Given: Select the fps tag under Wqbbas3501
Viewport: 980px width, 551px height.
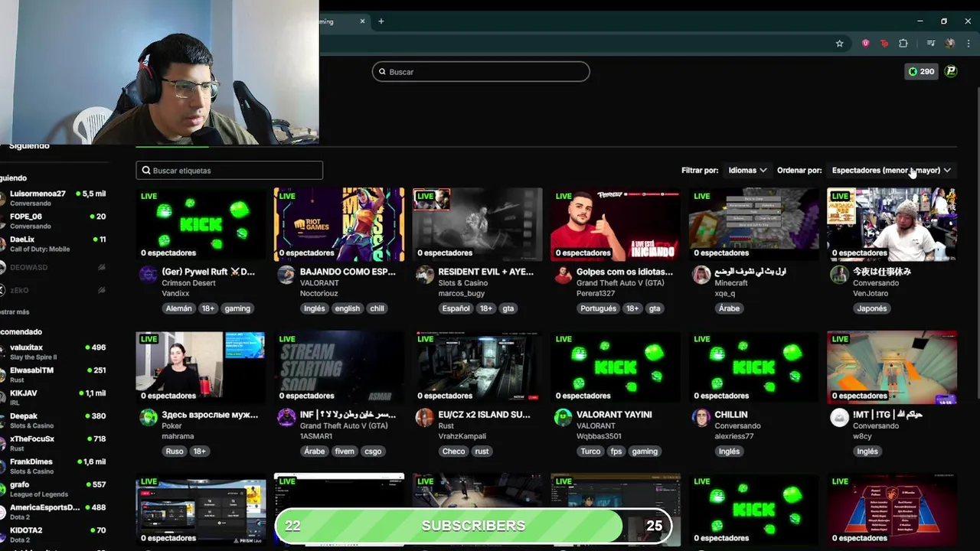Looking at the screenshot, I should (616, 452).
